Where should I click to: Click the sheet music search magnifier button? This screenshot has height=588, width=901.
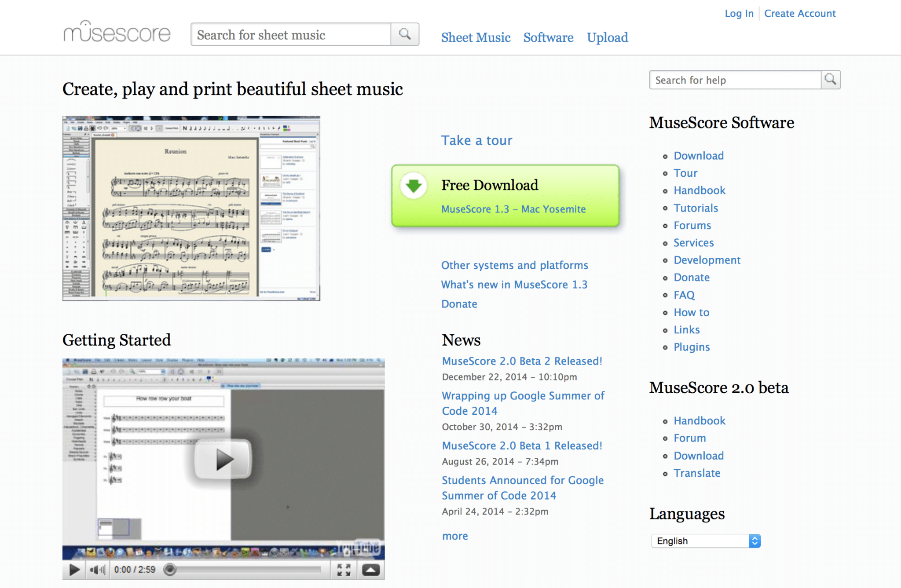click(405, 34)
